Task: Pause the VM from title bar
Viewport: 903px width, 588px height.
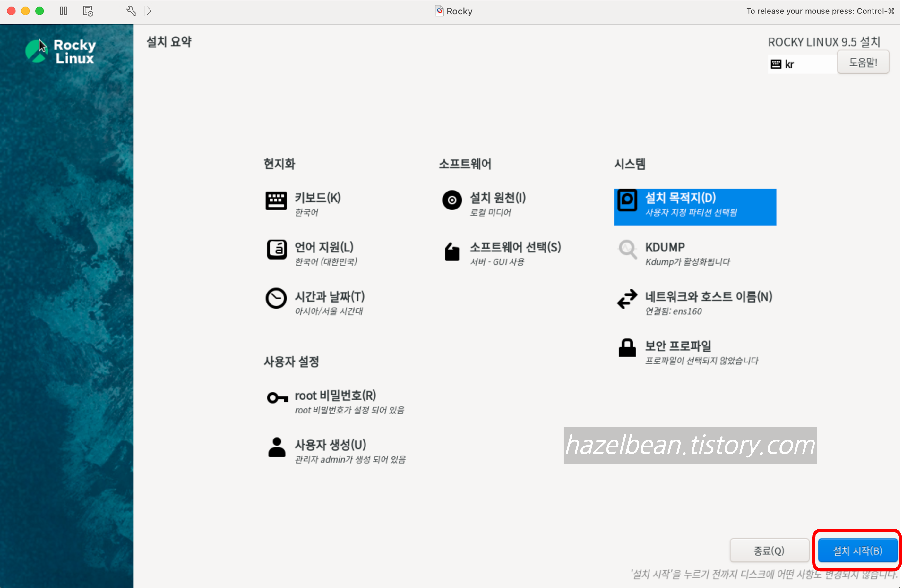Action: point(63,11)
